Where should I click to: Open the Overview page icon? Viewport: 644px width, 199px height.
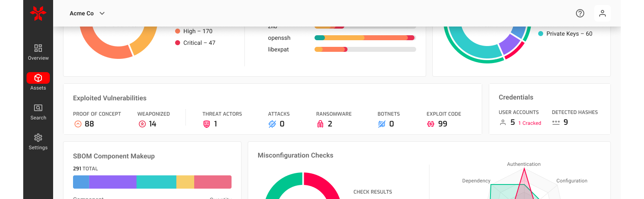click(x=38, y=48)
